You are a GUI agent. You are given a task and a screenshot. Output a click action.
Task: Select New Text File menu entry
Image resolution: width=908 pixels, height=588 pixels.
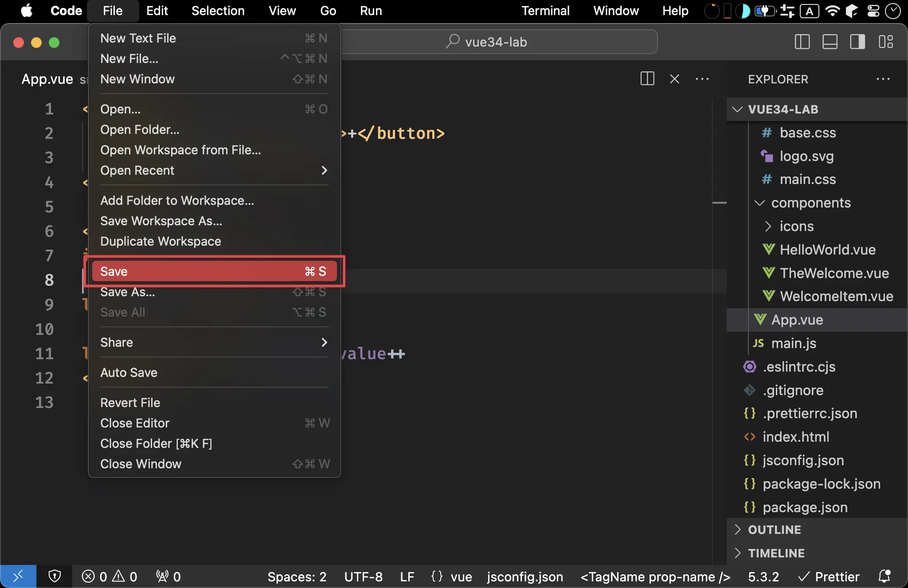(x=214, y=38)
